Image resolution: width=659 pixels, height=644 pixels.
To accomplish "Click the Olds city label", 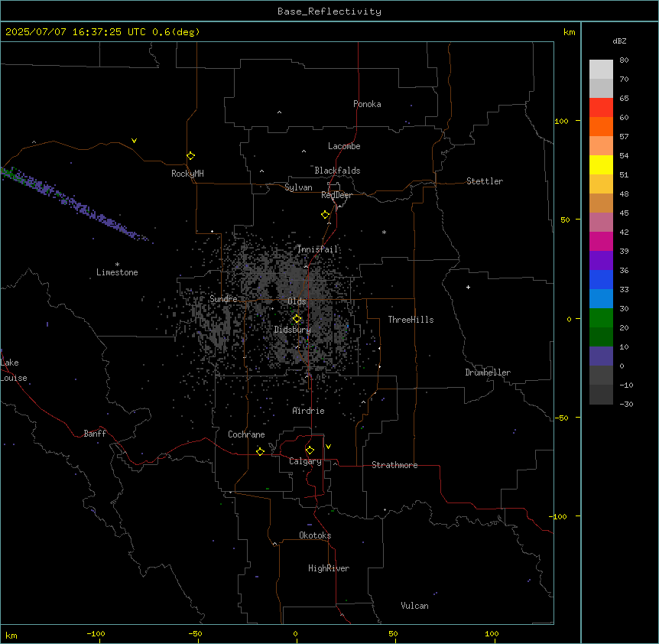I will (297, 301).
